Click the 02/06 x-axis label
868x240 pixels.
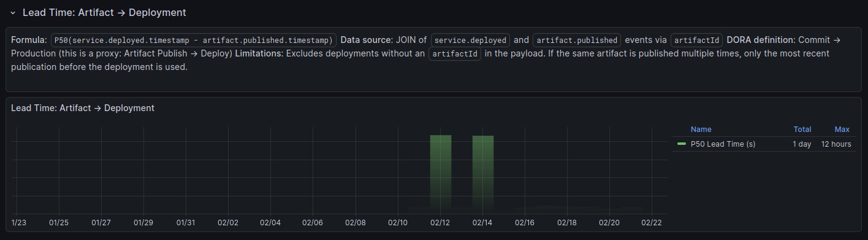click(x=312, y=222)
